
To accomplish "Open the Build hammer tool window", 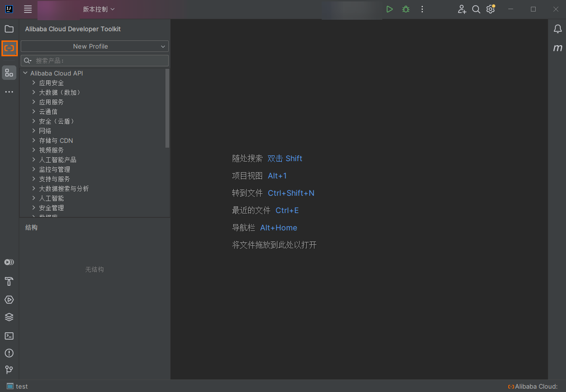I will point(9,281).
